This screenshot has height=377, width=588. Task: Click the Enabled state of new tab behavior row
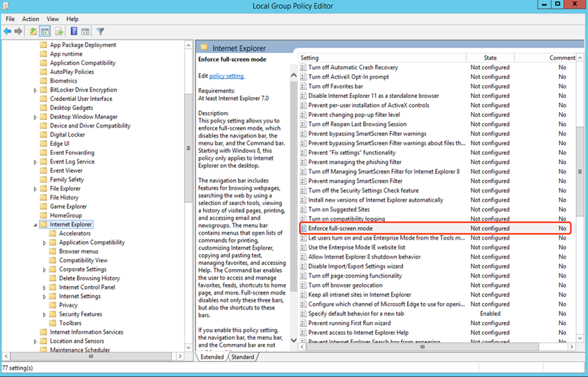(490, 314)
